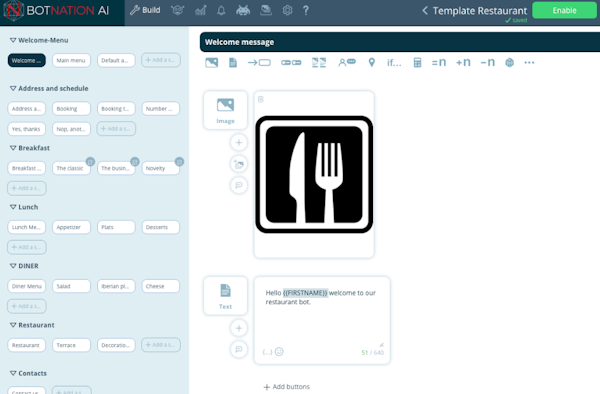Select the location pin toolbar icon

(371, 62)
